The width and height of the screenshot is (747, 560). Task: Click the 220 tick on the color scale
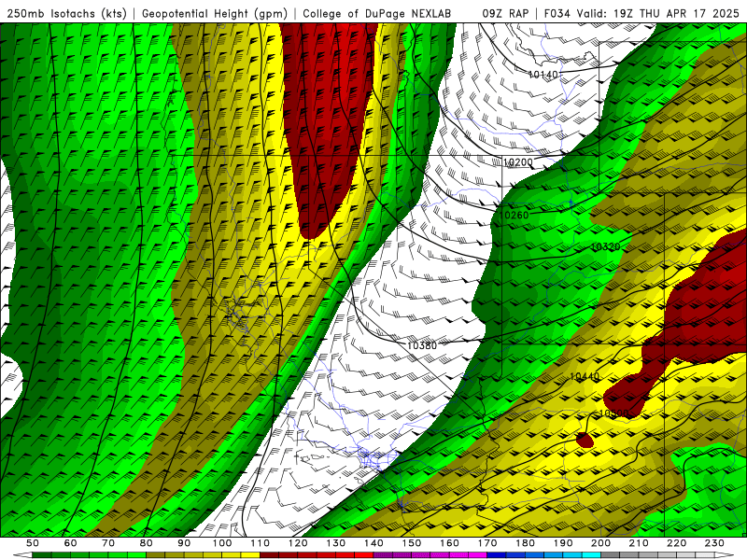click(x=676, y=543)
